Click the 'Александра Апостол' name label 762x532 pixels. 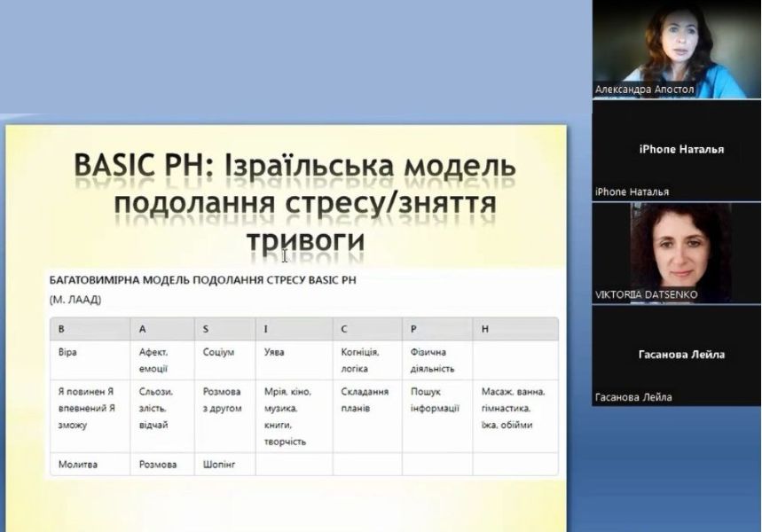pyautogui.click(x=644, y=90)
